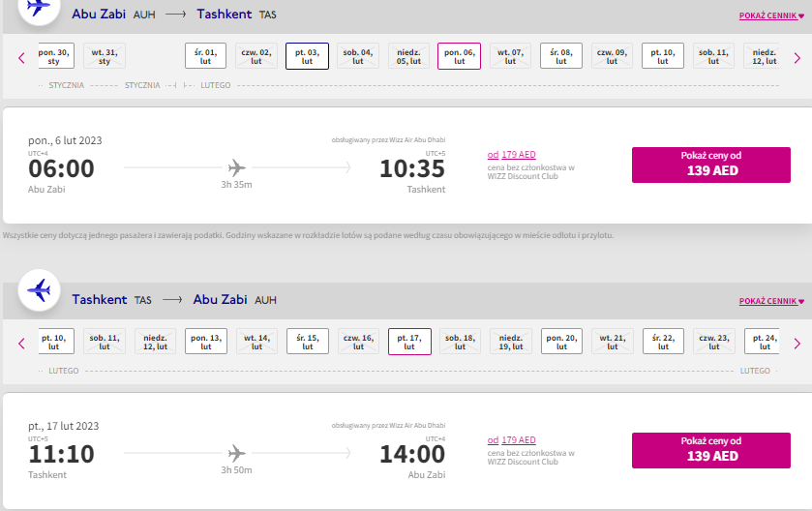Click the return flight airplane logo icon
The image size is (812, 511).
(x=39, y=290)
